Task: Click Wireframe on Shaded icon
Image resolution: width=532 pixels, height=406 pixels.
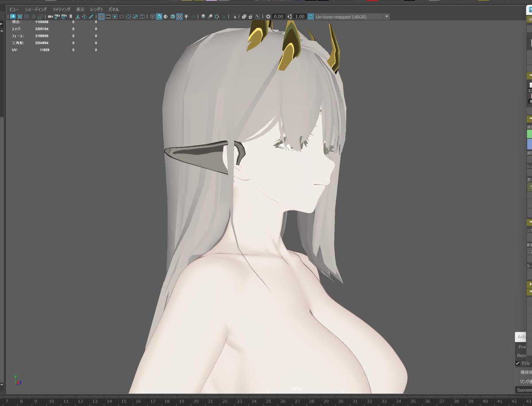Action: pyautogui.click(x=172, y=16)
